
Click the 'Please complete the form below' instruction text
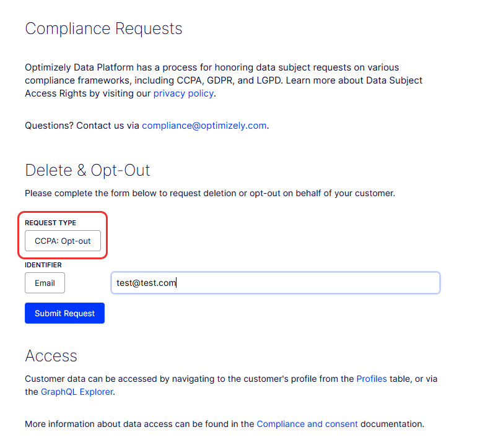tap(210, 193)
